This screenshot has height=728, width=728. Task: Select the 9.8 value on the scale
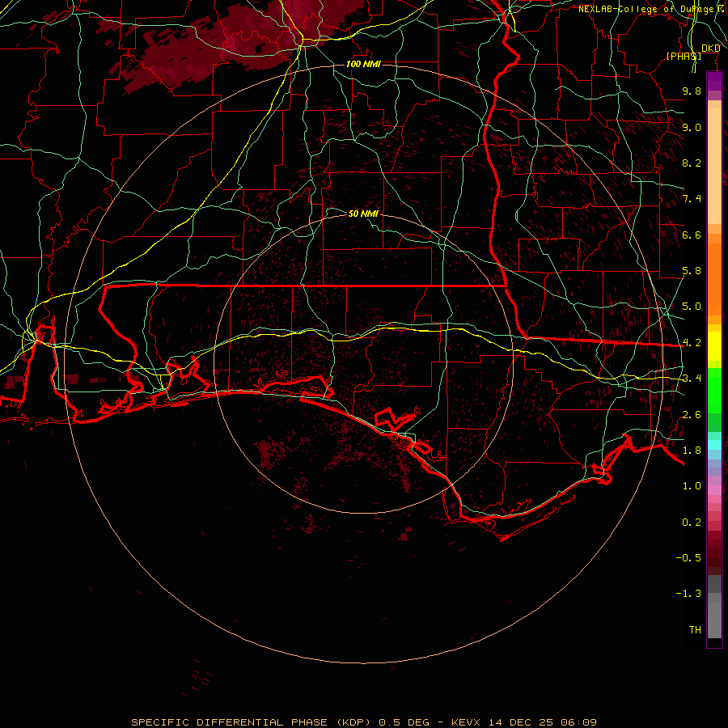(692, 91)
